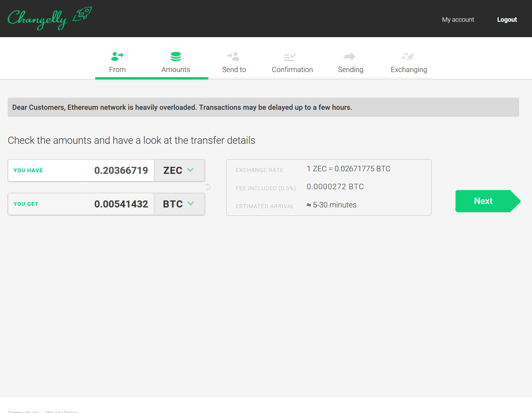This screenshot has width=532, height=413.
Task: Click the Send to person icon
Action: coord(233,56)
